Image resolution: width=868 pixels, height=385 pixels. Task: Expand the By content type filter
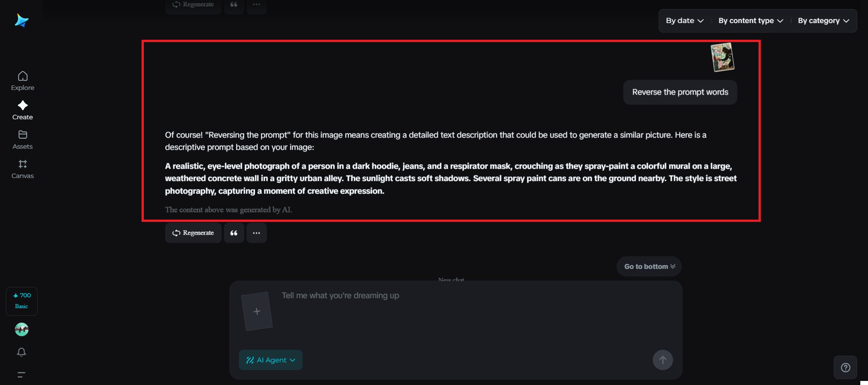(x=750, y=20)
